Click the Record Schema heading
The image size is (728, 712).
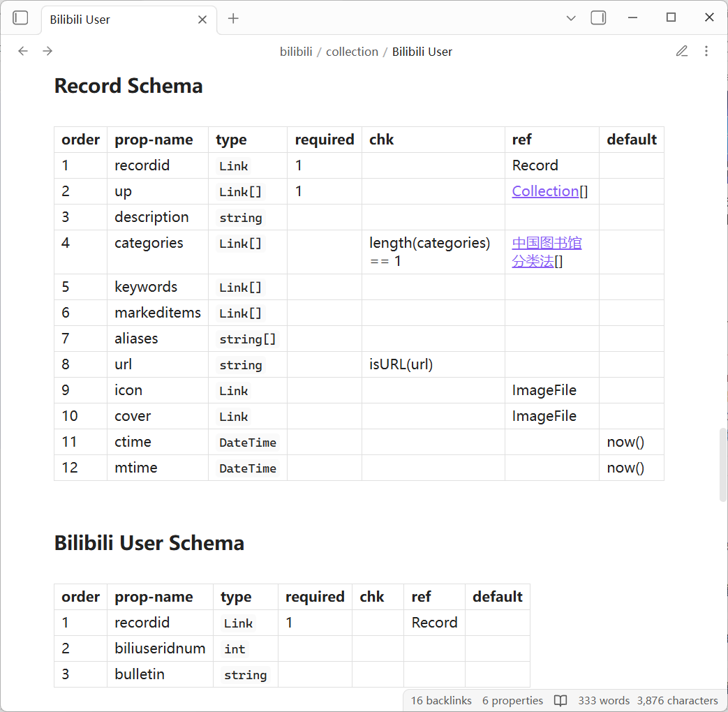[x=128, y=86]
